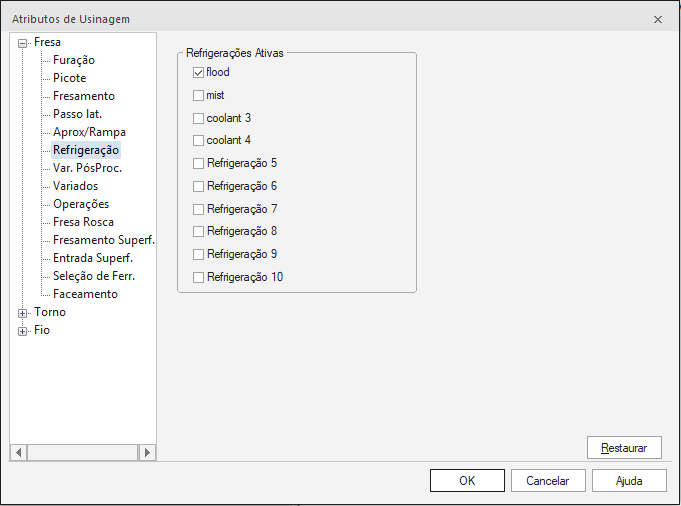Enable Refrigeração 10 checkbox
The width and height of the screenshot is (681, 506).
198,277
